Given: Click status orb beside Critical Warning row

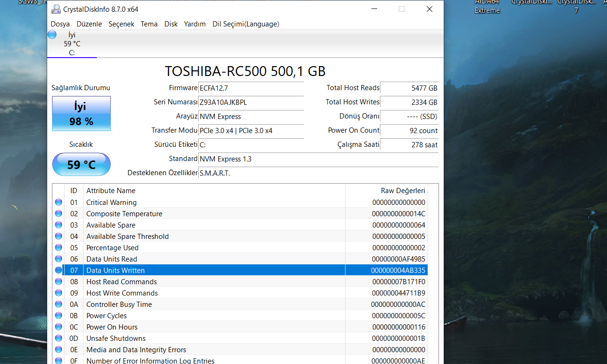Looking at the screenshot, I should click(x=59, y=202).
